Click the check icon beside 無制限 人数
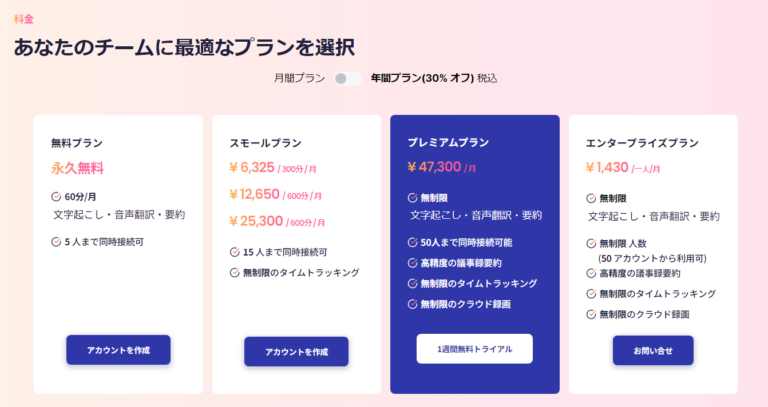 click(x=590, y=243)
